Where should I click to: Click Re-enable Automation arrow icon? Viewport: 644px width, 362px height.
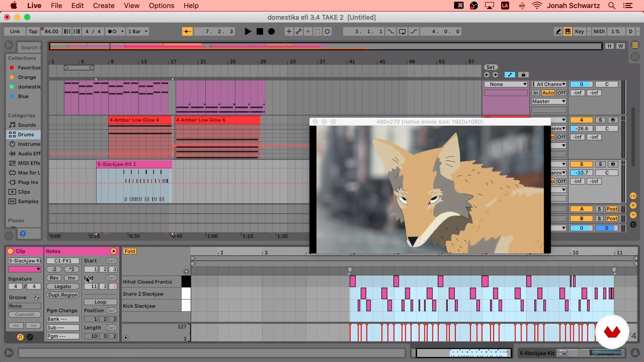click(x=308, y=32)
